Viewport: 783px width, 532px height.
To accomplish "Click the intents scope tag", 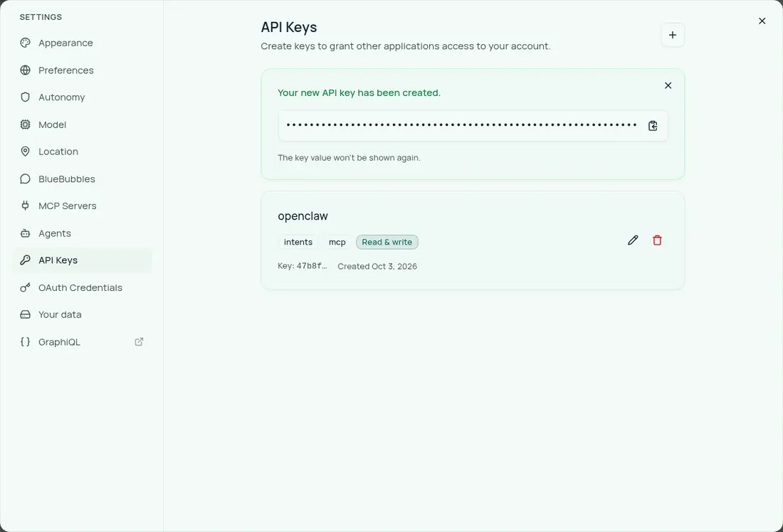I will 298,242.
